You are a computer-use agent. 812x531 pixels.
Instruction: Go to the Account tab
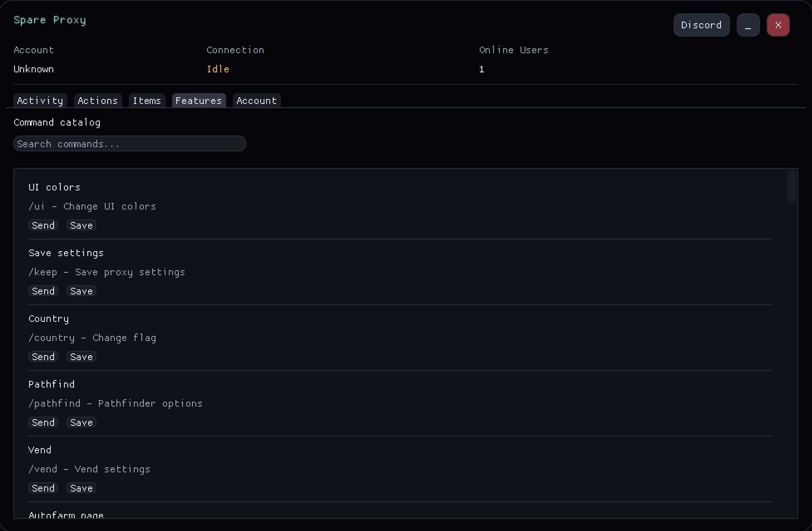point(257,101)
